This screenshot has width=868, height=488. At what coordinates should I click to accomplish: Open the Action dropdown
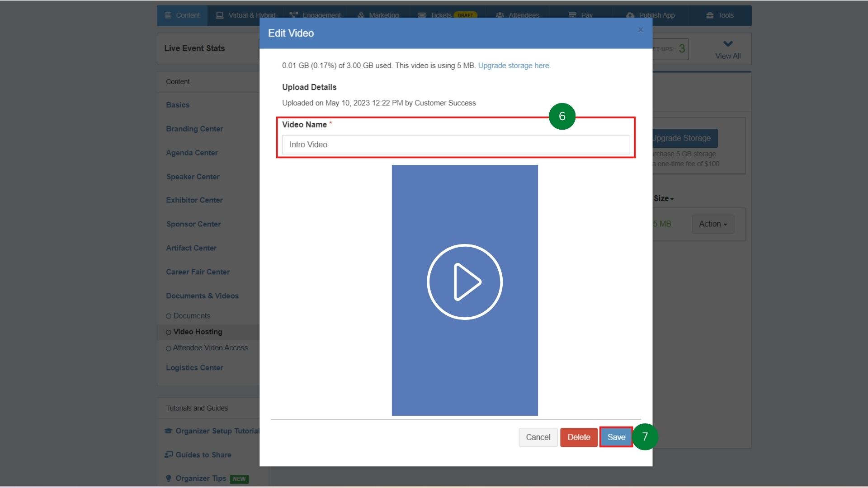[712, 224]
